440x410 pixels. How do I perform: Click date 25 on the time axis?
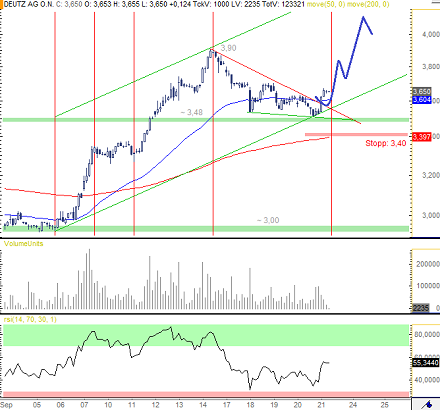[x=384, y=405]
